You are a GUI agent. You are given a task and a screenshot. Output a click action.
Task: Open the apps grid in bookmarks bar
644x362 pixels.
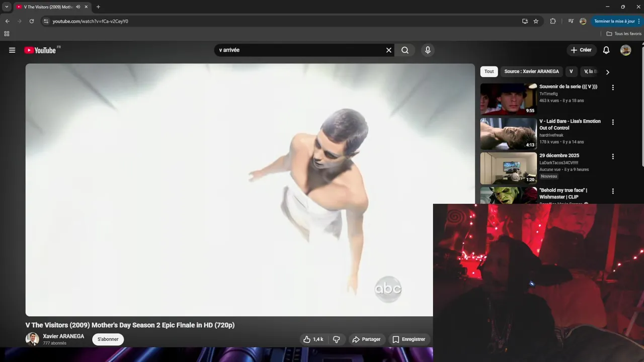(7, 34)
